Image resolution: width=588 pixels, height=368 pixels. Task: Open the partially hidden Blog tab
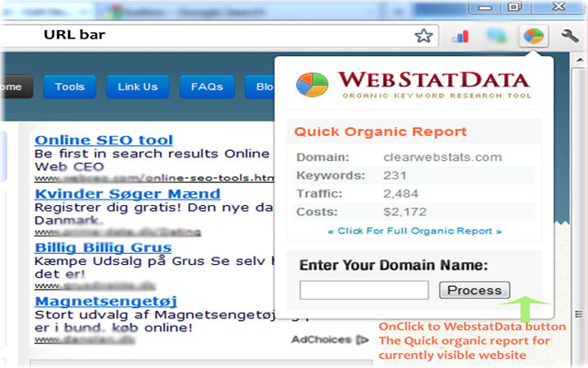(x=260, y=86)
